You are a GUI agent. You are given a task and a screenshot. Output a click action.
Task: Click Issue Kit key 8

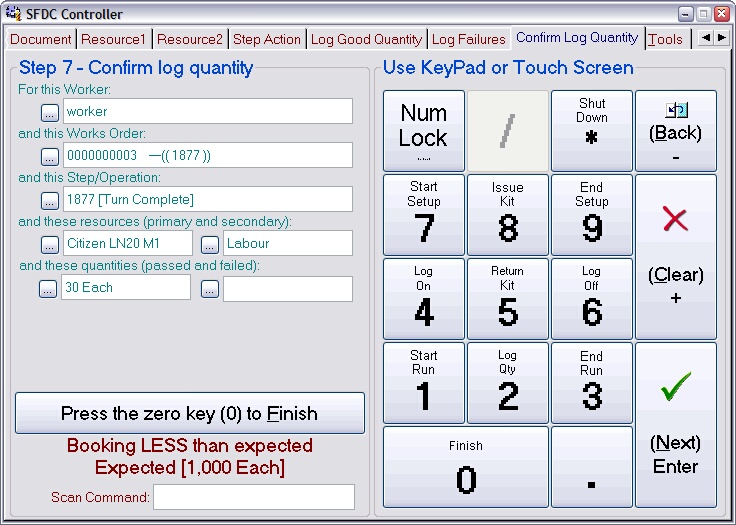pyautogui.click(x=508, y=215)
